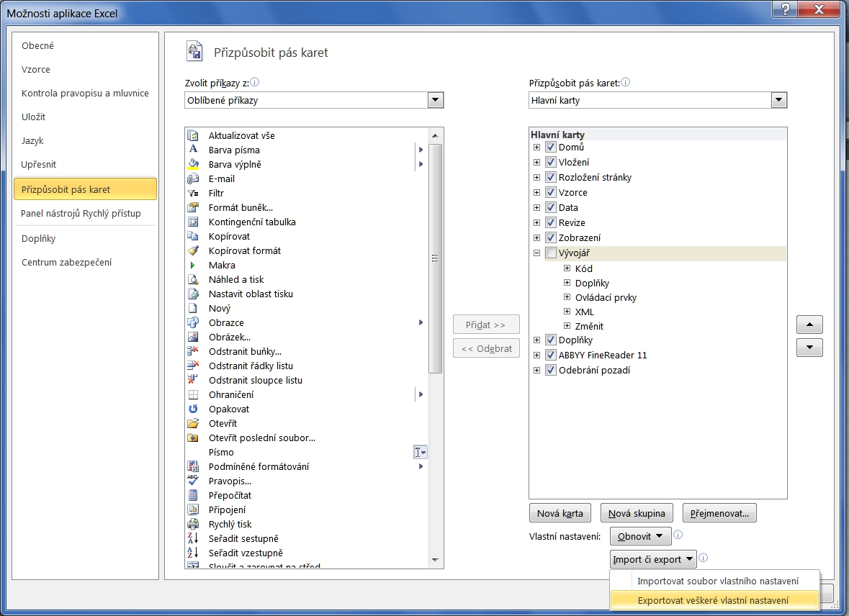Select the Ohraničení borders icon

point(193,394)
